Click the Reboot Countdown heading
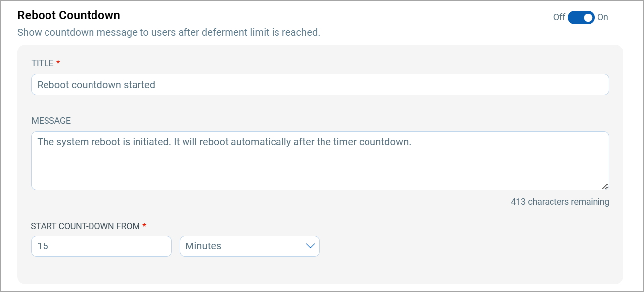644x292 pixels. coord(68,15)
